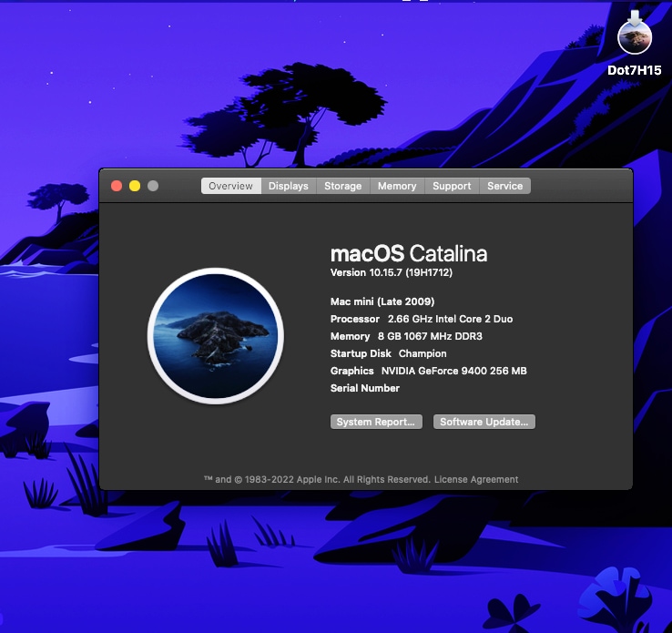The image size is (672, 633).
Task: Click the System Report… button
Action: tap(376, 422)
